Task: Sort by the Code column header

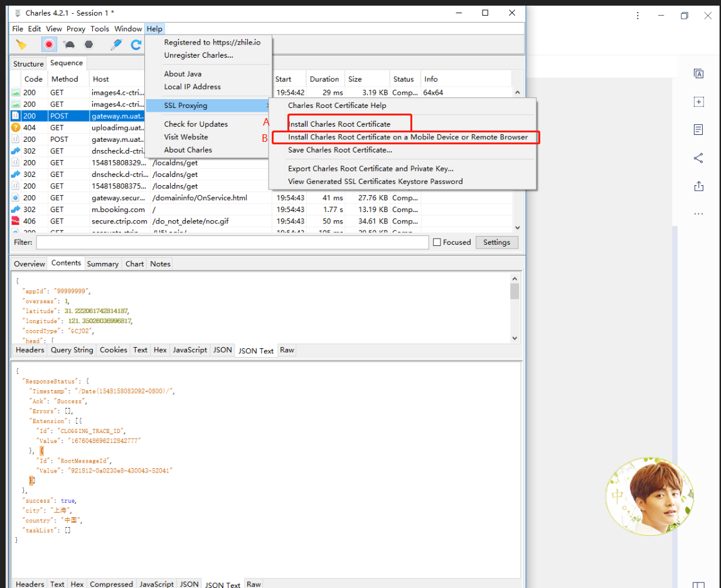Action: click(x=33, y=79)
